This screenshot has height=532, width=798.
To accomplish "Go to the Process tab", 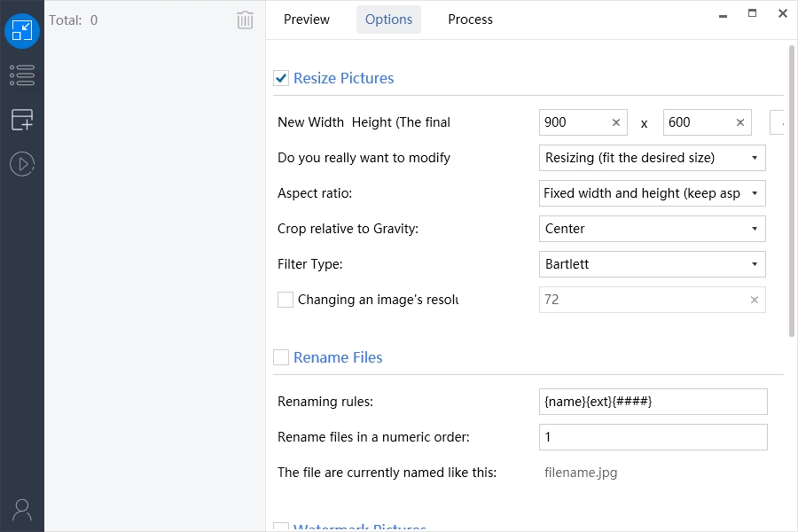I will click(470, 20).
